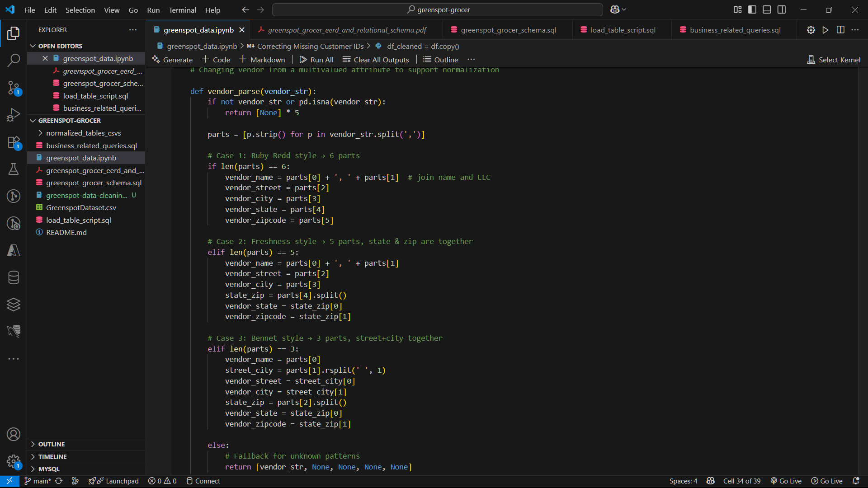Open the Copilot chat icon in title bar
868x488 pixels.
tap(615, 9)
